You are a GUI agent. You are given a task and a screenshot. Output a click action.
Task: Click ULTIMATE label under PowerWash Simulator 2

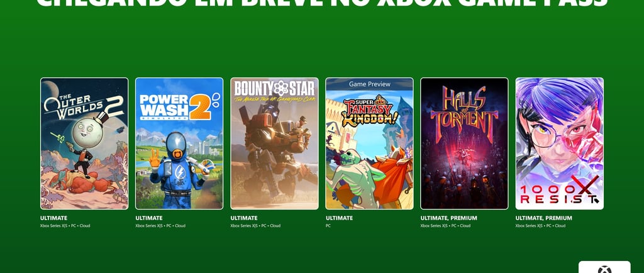[148, 218]
